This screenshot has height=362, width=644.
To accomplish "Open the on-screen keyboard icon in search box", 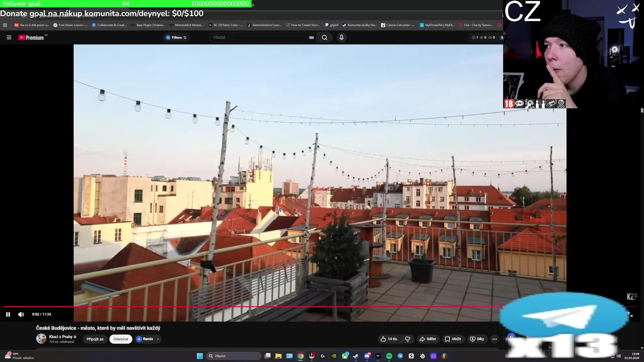I will tap(311, 37).
